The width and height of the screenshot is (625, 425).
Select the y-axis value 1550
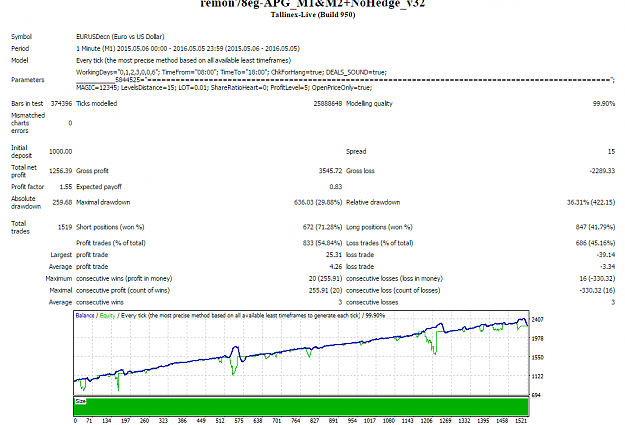click(538, 358)
